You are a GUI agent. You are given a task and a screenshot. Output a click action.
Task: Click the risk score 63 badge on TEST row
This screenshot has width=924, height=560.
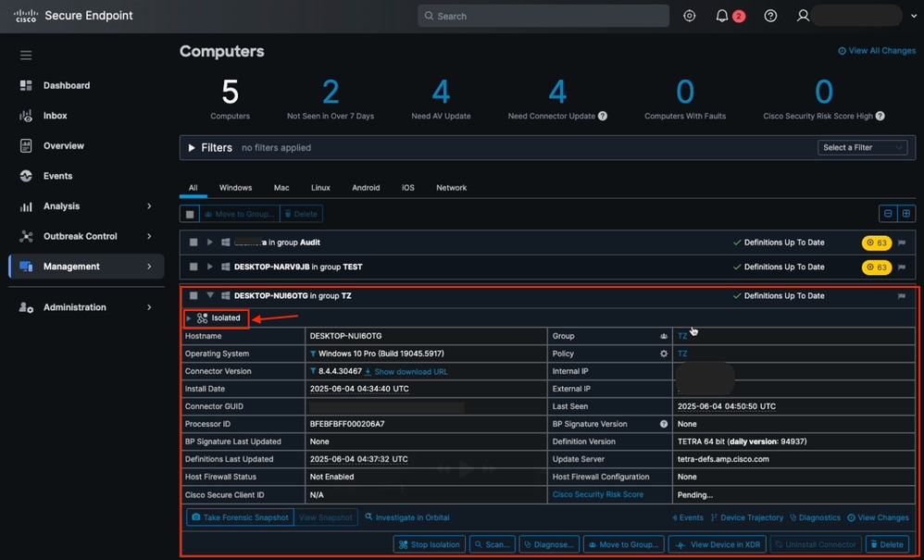pyautogui.click(x=876, y=268)
